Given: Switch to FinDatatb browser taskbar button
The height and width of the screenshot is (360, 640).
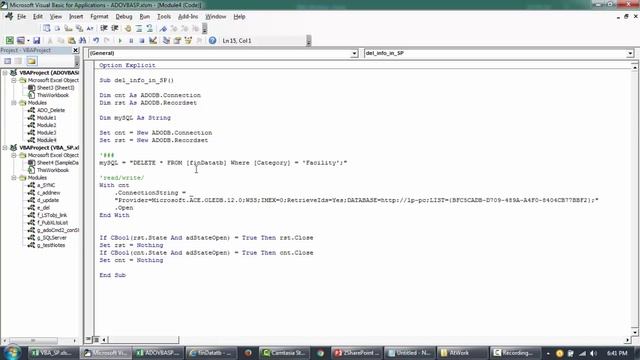Looking at the screenshot, I should [x=211, y=353].
